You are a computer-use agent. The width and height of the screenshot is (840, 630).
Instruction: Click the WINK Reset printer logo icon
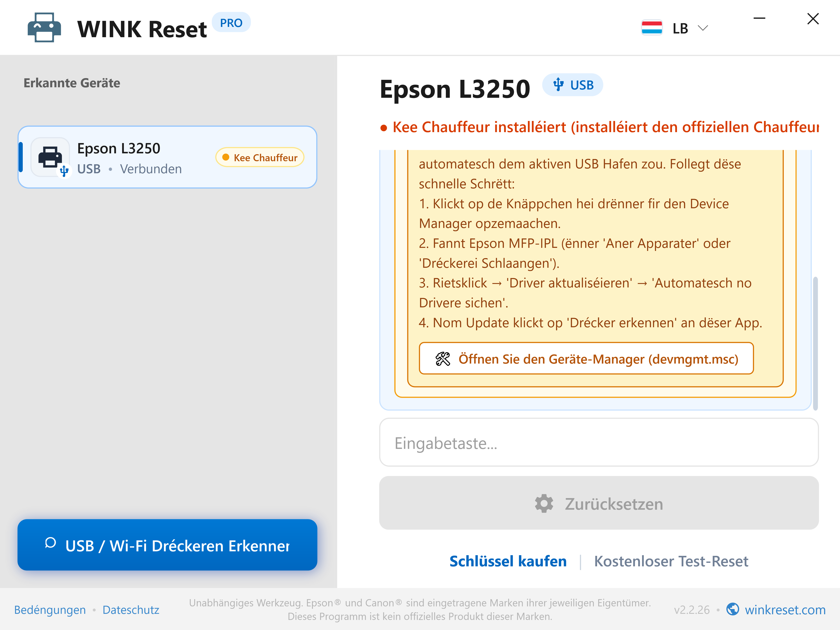[x=44, y=28]
